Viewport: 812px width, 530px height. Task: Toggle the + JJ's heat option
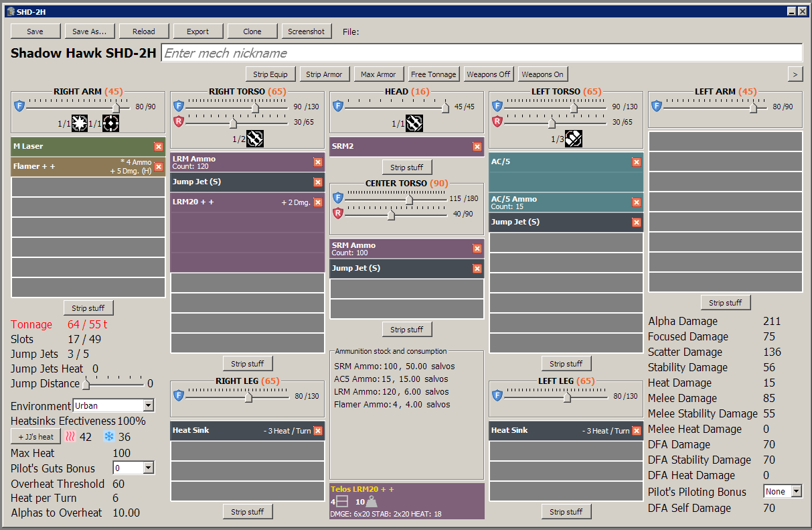(x=35, y=436)
